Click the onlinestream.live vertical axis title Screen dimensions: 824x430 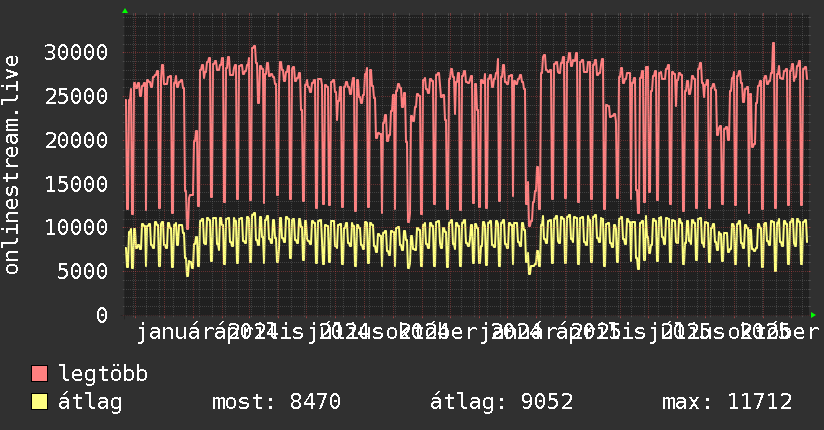point(12,165)
